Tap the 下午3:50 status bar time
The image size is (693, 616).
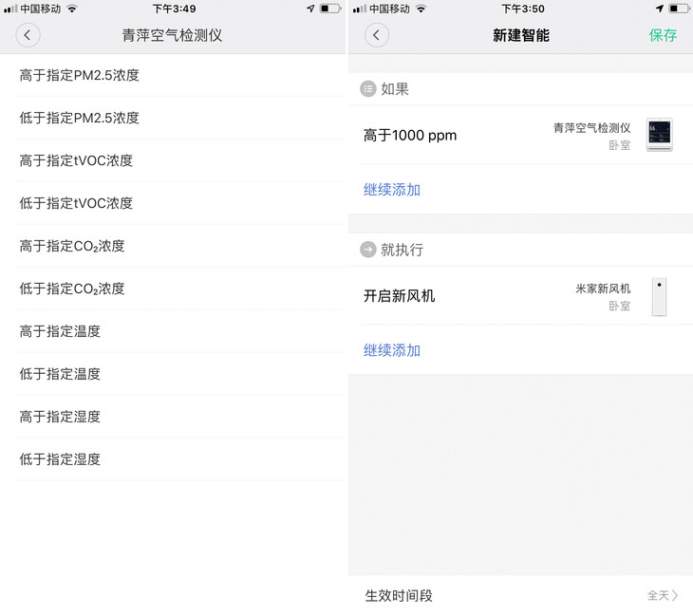pyautogui.click(x=523, y=9)
